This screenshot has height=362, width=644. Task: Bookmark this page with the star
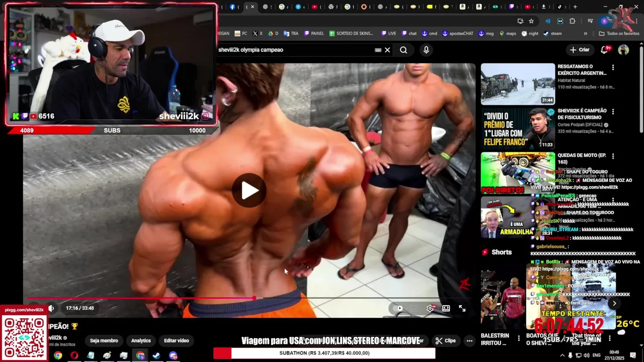[531, 21]
